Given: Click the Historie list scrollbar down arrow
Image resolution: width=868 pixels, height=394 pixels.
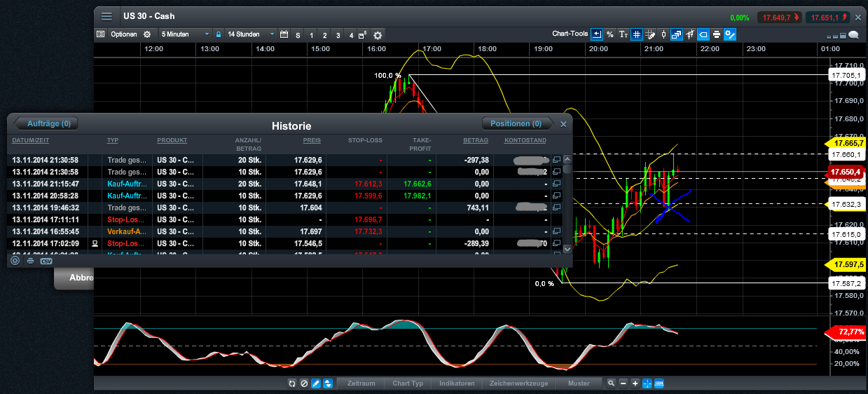Looking at the screenshot, I should (x=567, y=249).
